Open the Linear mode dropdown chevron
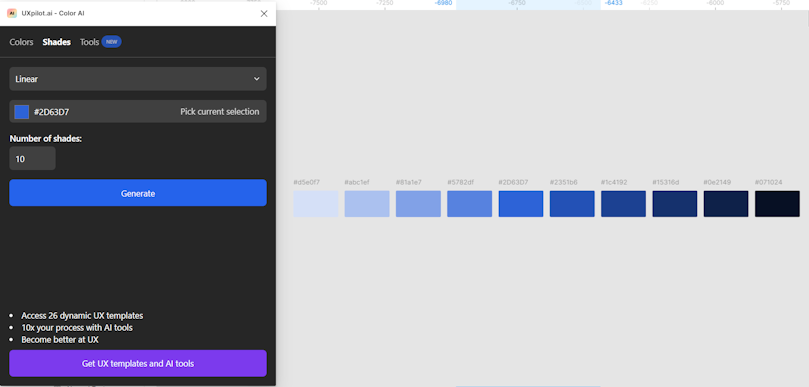Image resolution: width=809 pixels, height=387 pixels. [x=256, y=79]
